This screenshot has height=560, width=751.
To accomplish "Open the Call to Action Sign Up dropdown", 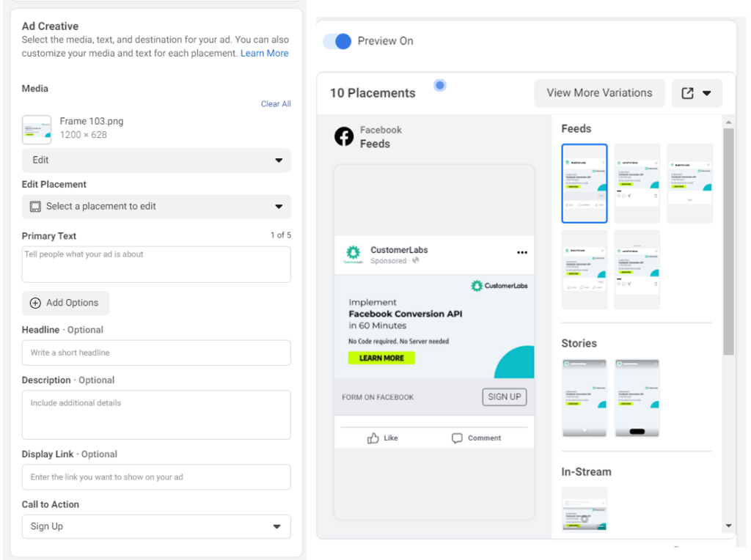I will point(156,526).
